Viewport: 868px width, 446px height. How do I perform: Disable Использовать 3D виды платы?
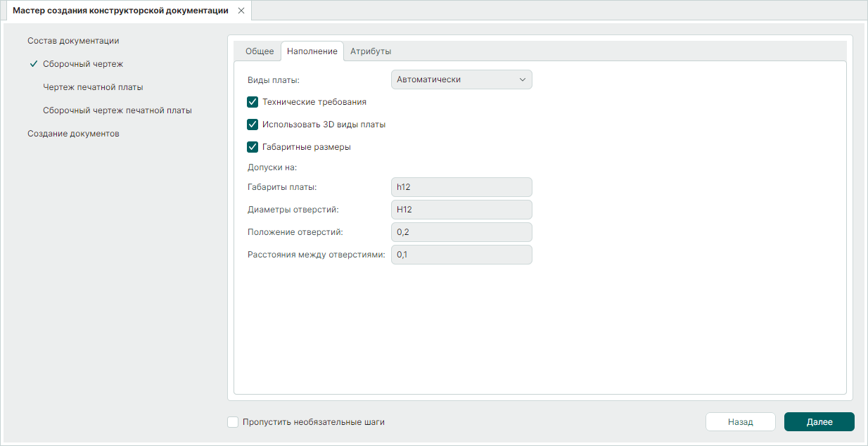click(253, 125)
